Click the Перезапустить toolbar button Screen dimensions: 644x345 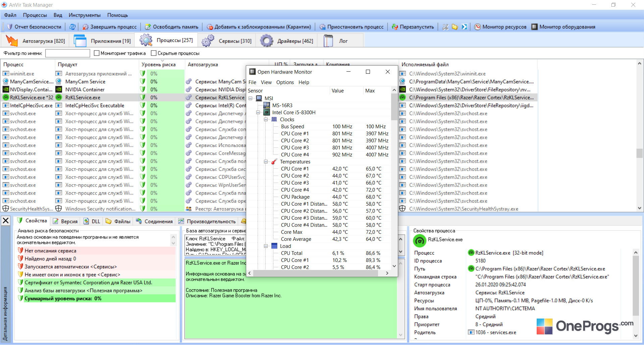click(x=413, y=27)
